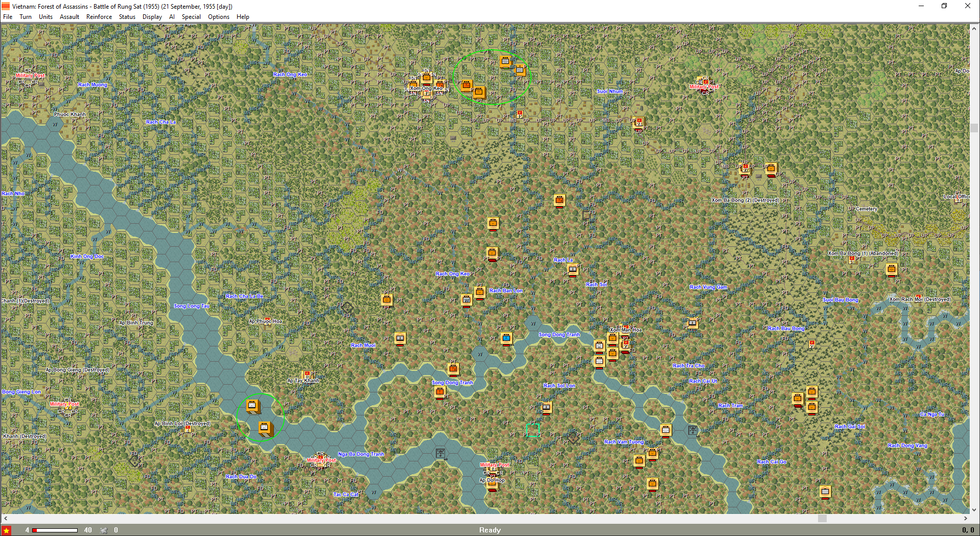Click the Rach Tra Cho label
This screenshot has height=536, width=980.
[689, 366]
